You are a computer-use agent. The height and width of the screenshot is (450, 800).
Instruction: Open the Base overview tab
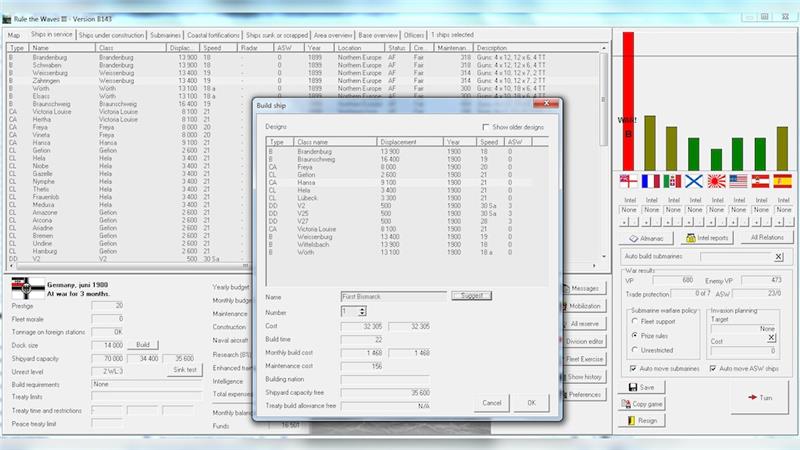(x=378, y=35)
